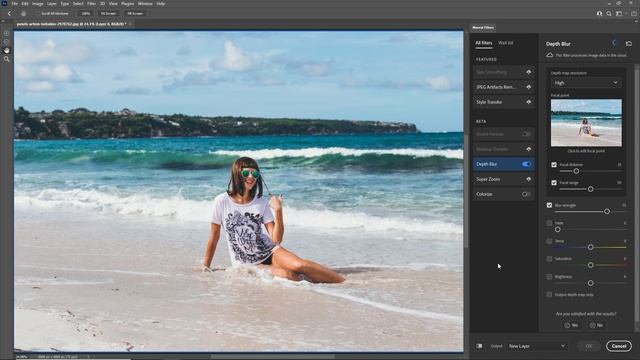Open the Window menu

(x=145, y=4)
